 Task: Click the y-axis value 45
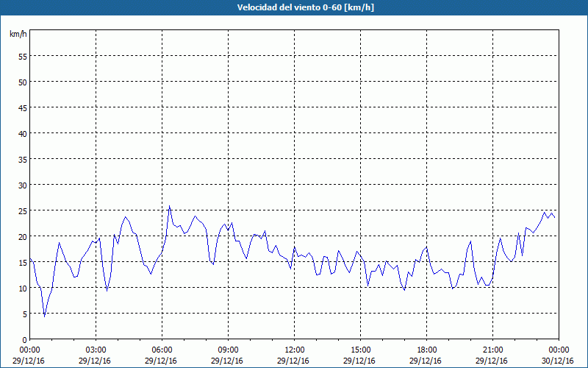tap(23, 107)
